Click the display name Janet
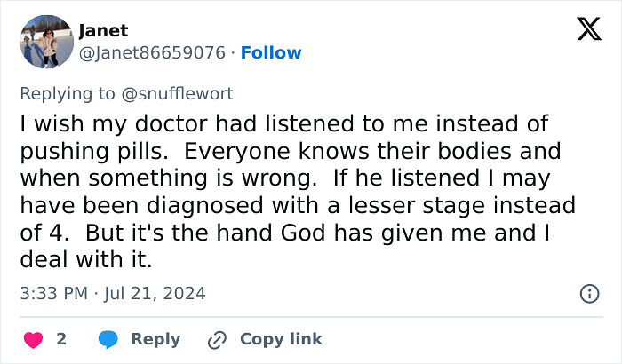Screen dimensions: 622x364 [103, 30]
